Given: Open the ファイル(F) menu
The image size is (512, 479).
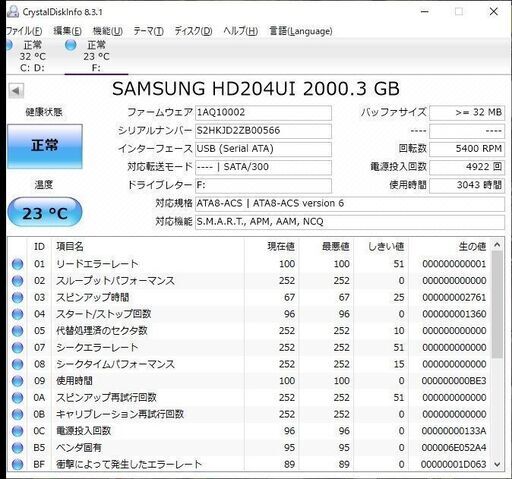Looking at the screenshot, I should pyautogui.click(x=24, y=31).
